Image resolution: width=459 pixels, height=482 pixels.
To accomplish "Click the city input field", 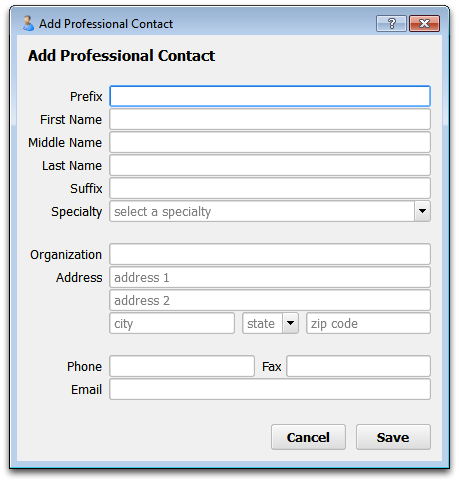I will coord(172,323).
